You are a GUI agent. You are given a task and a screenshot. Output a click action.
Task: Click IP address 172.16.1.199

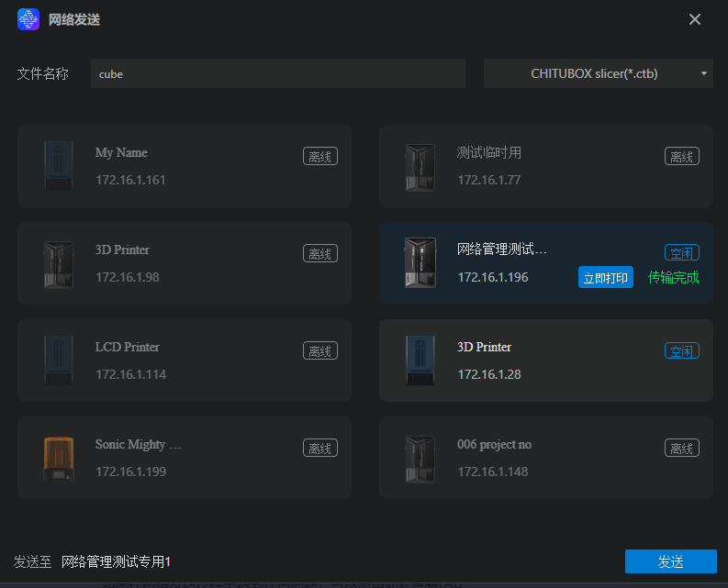130,472
